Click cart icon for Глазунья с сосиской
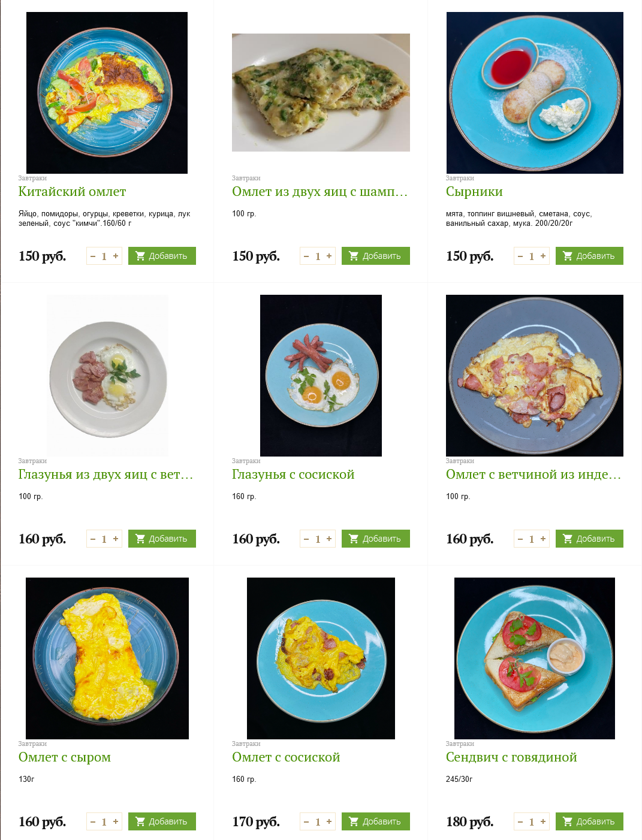 point(354,539)
